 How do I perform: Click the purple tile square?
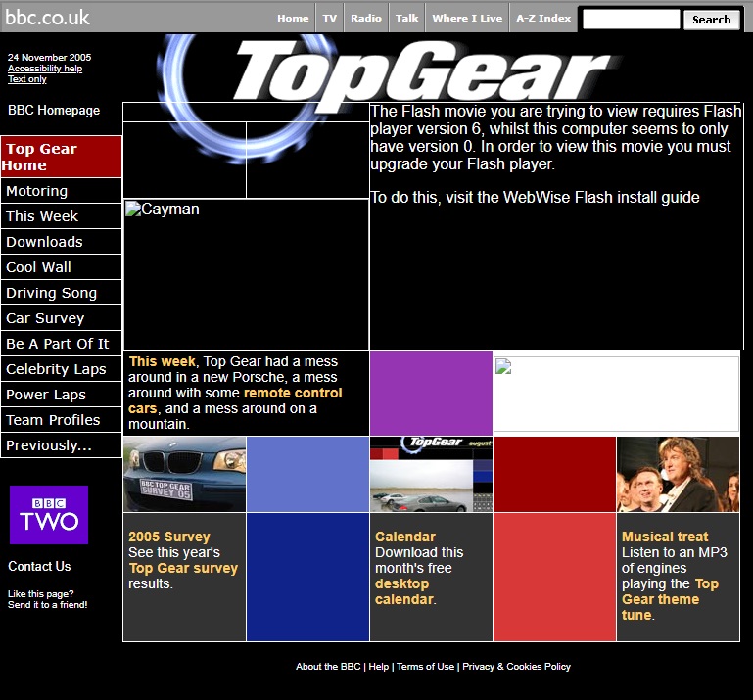pyautogui.click(x=431, y=393)
